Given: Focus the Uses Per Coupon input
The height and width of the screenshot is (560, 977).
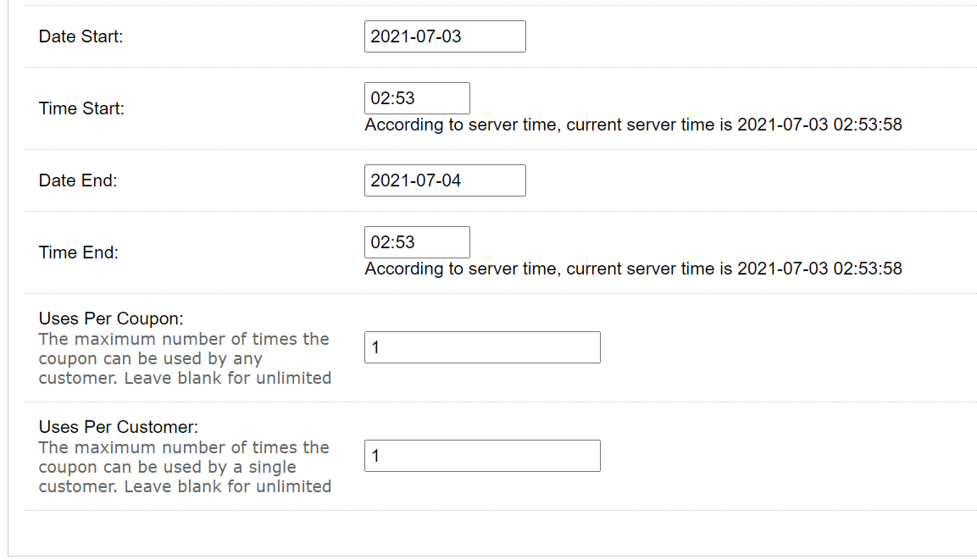Looking at the screenshot, I should pos(482,347).
